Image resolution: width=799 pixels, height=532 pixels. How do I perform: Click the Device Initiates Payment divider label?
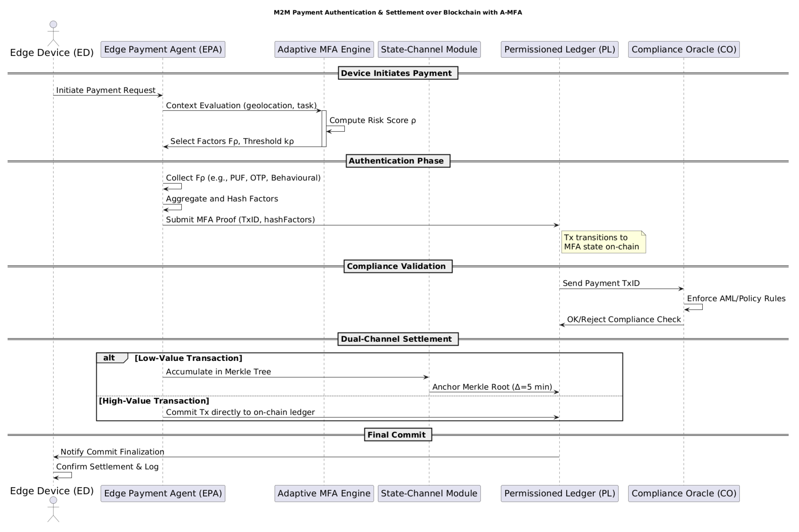point(398,73)
